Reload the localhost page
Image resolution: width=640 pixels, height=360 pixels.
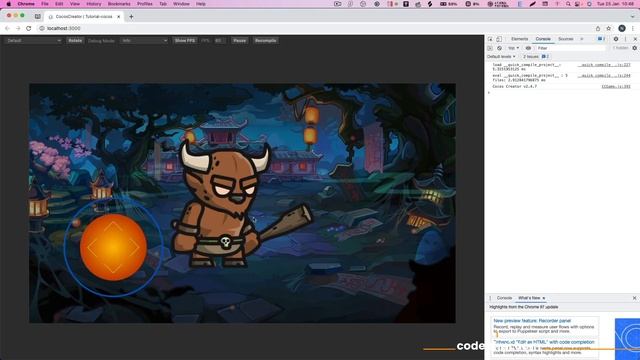tap(29, 28)
